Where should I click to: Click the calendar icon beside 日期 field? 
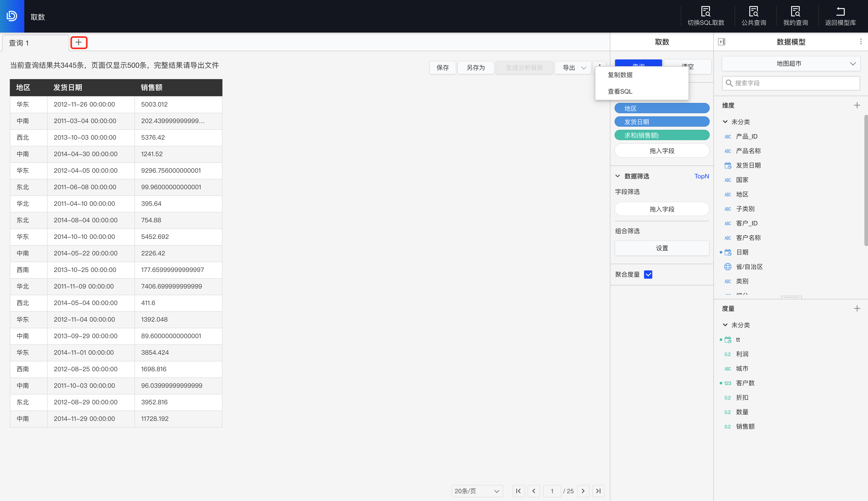[x=728, y=252]
